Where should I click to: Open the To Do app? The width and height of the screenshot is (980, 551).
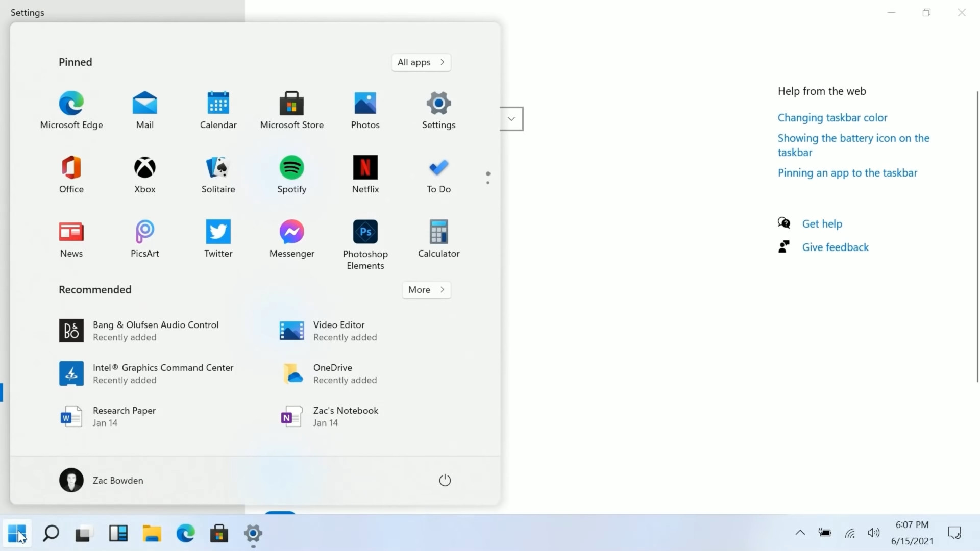click(439, 174)
